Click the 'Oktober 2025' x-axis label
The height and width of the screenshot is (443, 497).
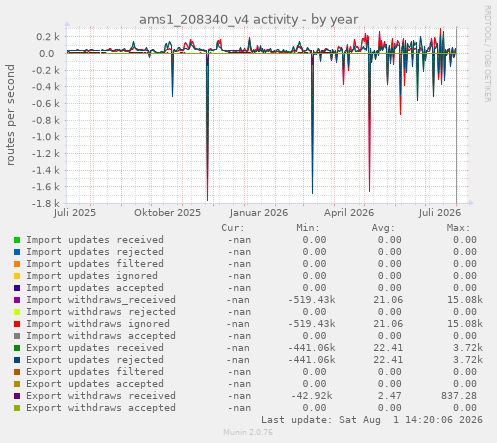pyautogui.click(x=167, y=213)
